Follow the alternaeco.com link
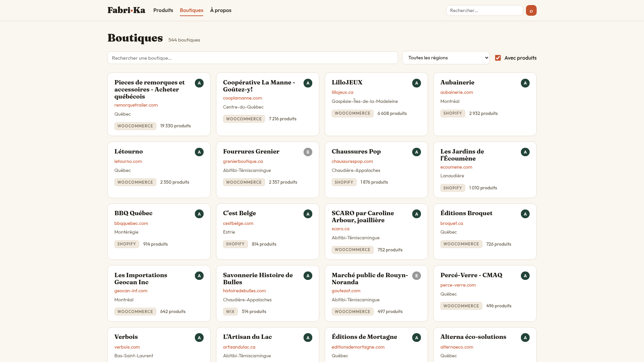Image resolution: width=644 pixels, height=362 pixels. [457, 347]
